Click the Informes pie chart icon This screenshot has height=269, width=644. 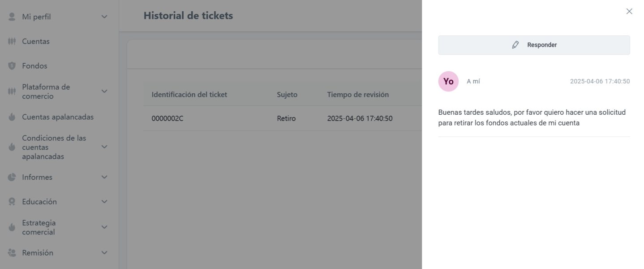point(12,177)
